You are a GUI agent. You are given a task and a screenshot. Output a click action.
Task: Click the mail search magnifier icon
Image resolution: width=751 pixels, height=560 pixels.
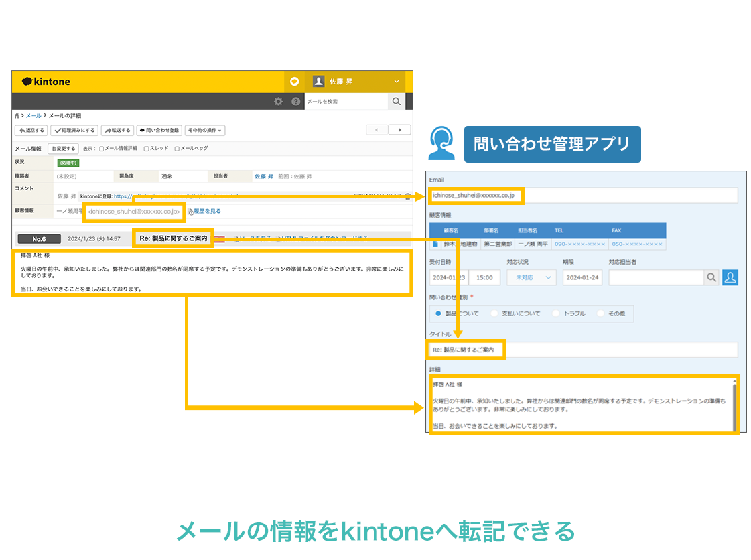click(x=396, y=102)
